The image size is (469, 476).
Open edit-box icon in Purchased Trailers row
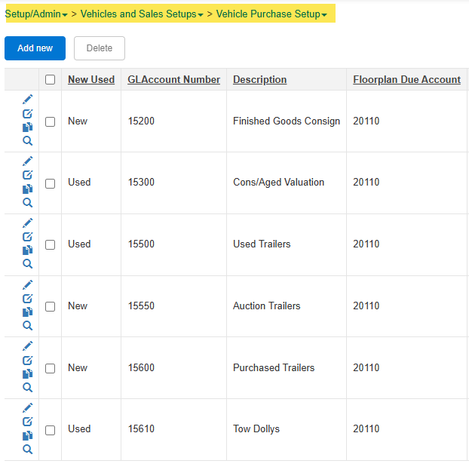click(28, 360)
